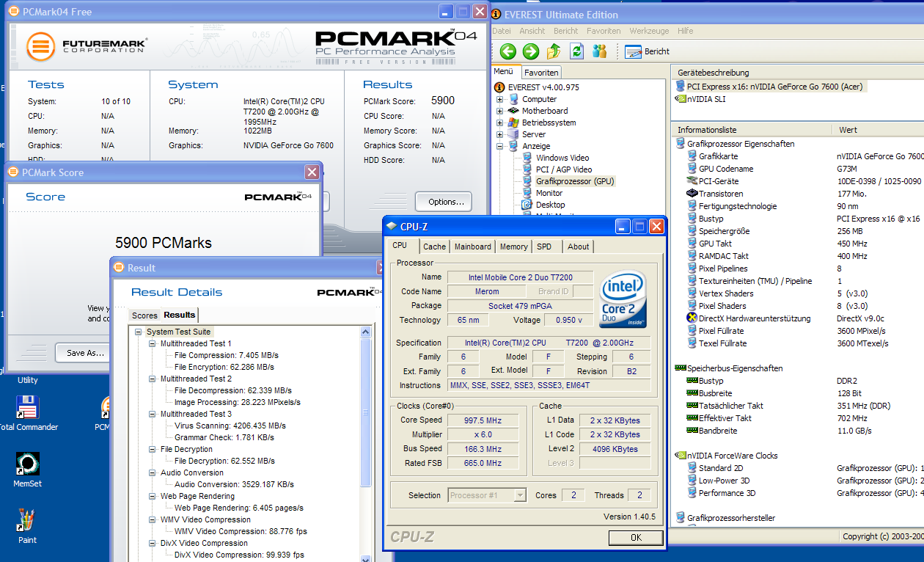Click the DirectX Hardwareunterstützung icon
This screenshot has width=924, height=562.
click(x=692, y=318)
